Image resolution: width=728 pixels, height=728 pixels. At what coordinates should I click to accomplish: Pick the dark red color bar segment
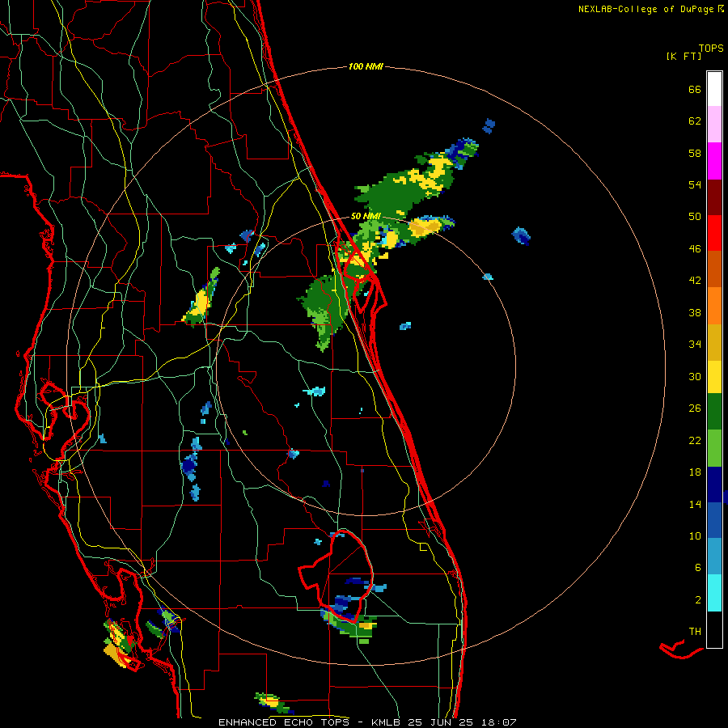point(714,197)
